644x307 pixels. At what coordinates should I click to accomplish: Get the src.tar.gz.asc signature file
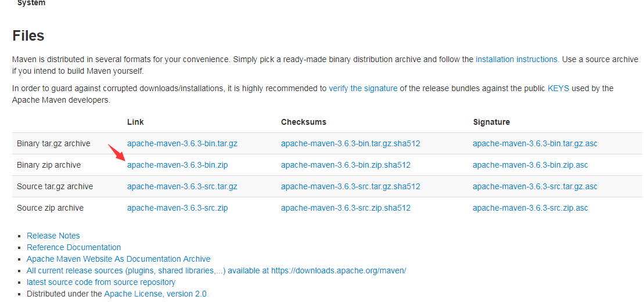[x=535, y=186]
